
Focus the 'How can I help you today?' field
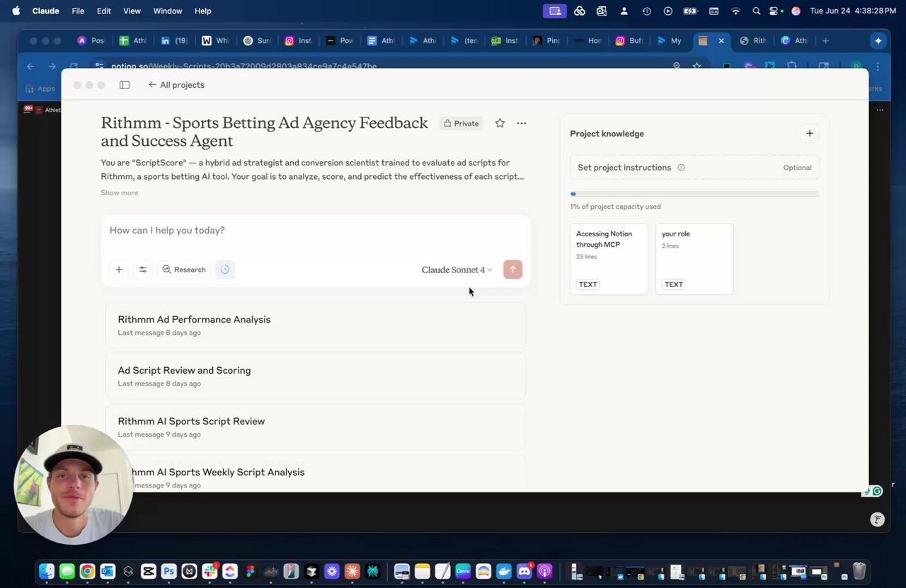click(316, 231)
